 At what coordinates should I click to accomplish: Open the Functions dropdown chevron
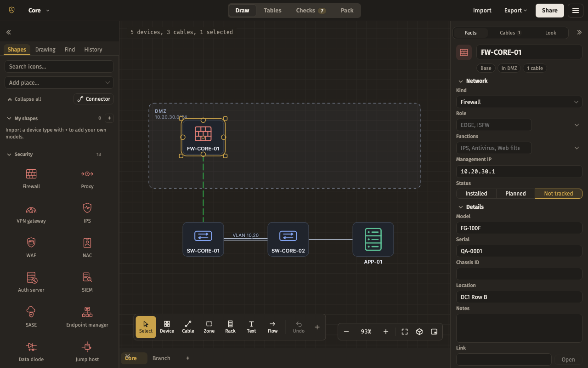click(577, 148)
